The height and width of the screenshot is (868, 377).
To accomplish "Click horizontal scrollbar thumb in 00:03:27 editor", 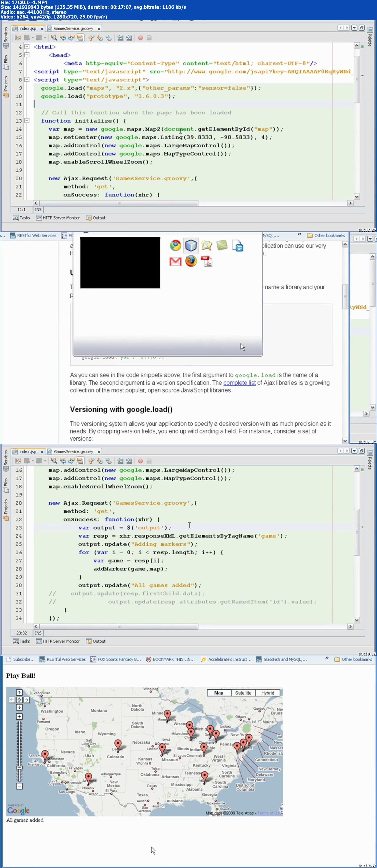I will pyautogui.click(x=119, y=203).
